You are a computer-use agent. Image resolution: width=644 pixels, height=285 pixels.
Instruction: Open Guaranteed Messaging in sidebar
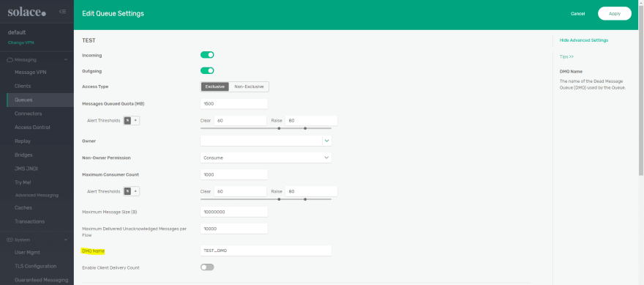(x=41, y=280)
